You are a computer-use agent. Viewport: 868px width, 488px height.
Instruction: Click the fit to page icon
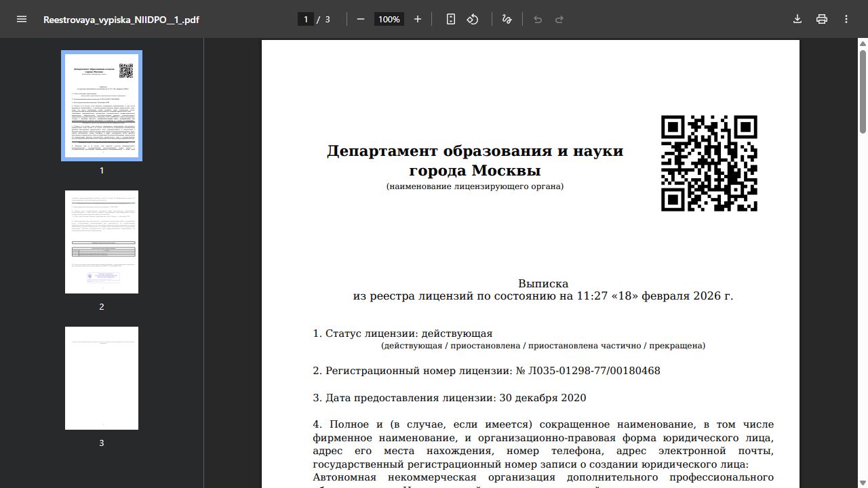point(451,19)
